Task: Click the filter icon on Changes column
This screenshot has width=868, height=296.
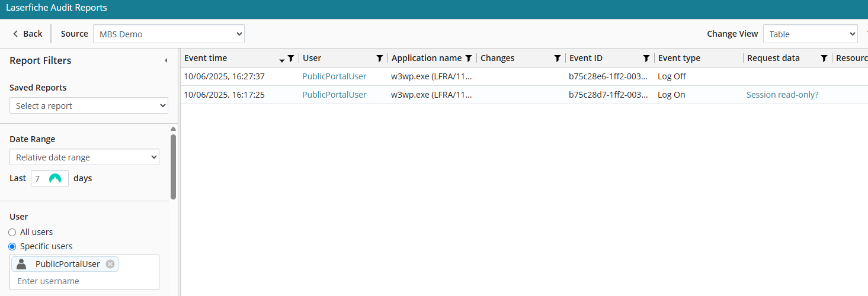Action: (558, 58)
